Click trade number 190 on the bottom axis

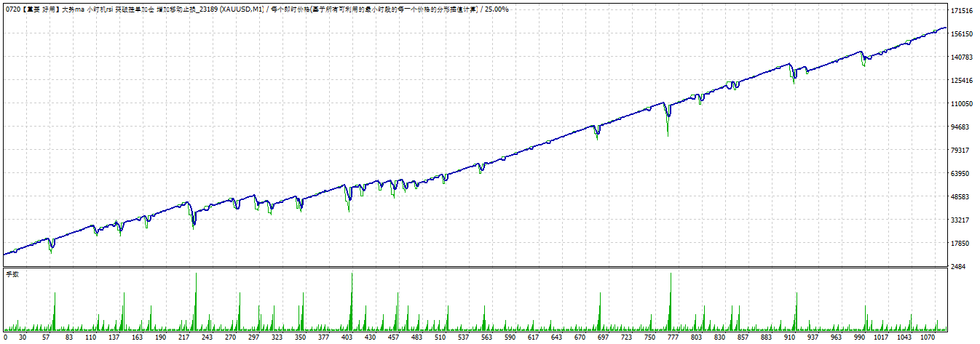[x=160, y=337]
